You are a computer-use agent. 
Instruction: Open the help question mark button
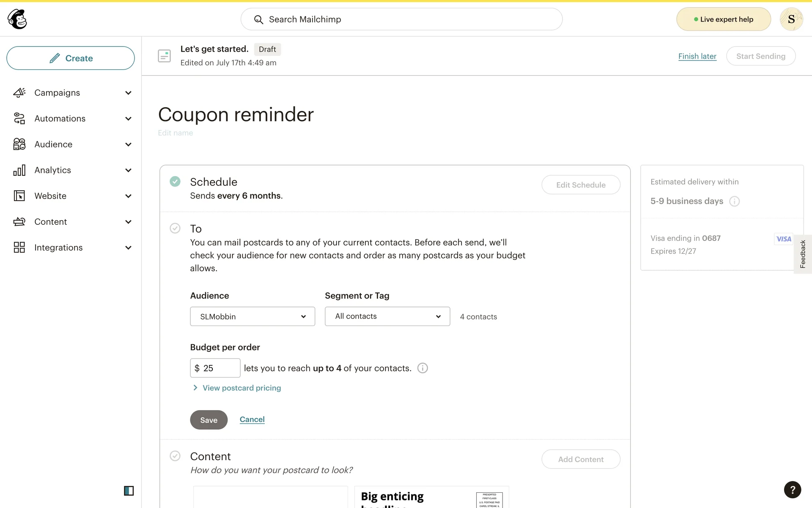(792, 490)
